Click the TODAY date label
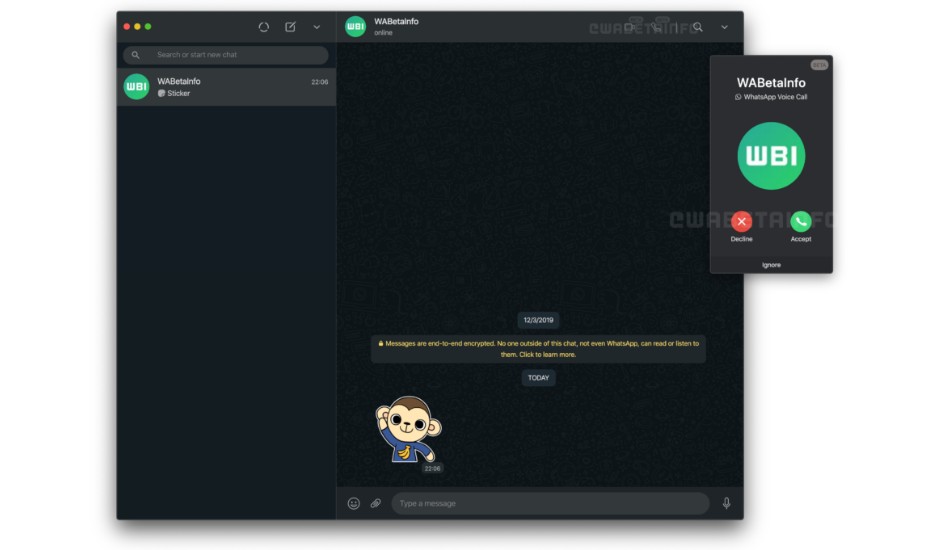Image resolution: width=950 pixels, height=550 pixels. (x=539, y=378)
